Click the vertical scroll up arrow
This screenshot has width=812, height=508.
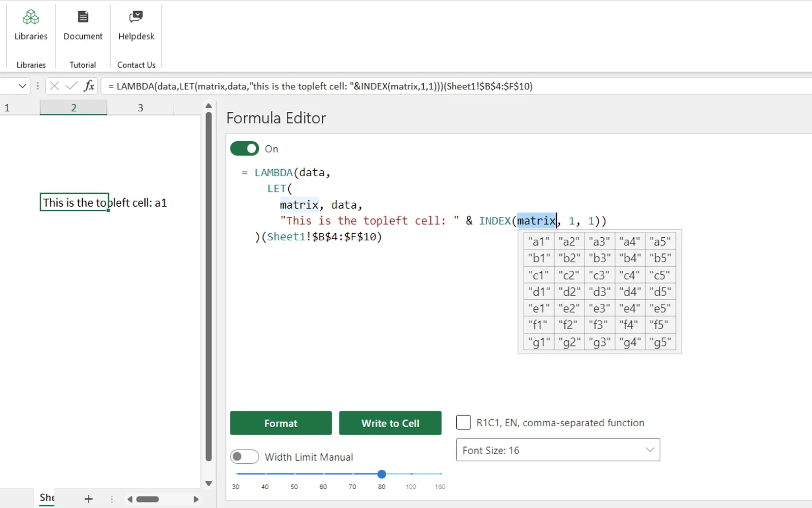click(x=208, y=106)
